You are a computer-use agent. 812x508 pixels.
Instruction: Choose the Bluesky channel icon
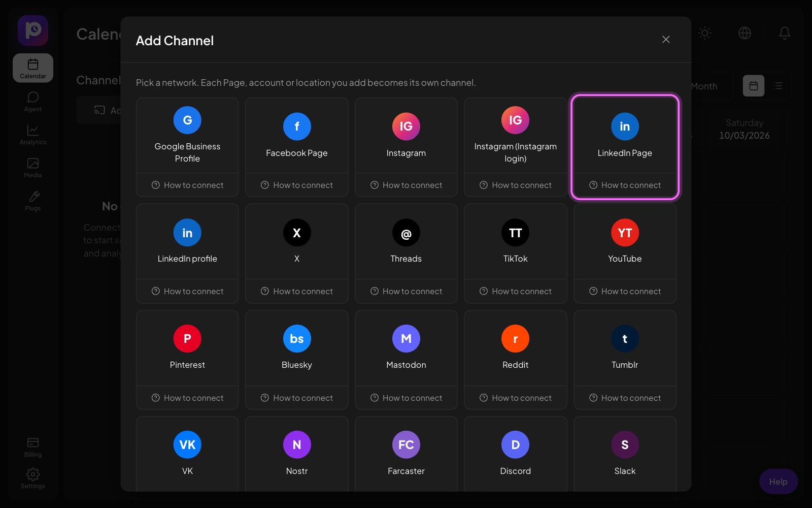[x=297, y=339]
